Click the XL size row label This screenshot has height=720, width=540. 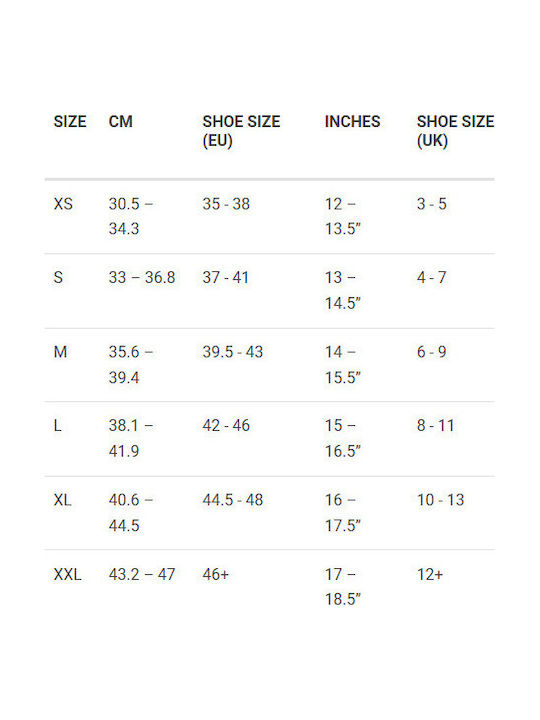(62, 500)
